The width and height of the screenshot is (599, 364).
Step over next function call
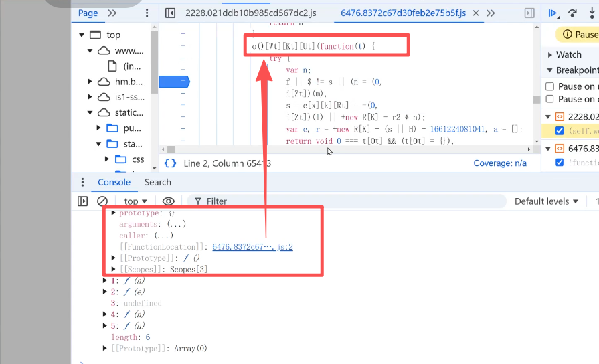tap(572, 13)
